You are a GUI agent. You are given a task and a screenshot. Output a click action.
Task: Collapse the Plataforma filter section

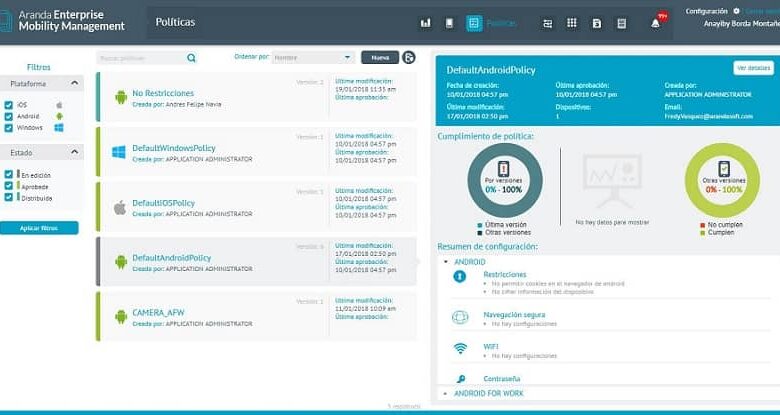[x=75, y=83]
